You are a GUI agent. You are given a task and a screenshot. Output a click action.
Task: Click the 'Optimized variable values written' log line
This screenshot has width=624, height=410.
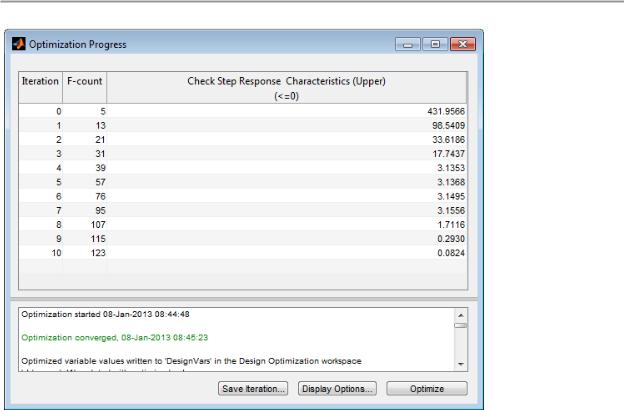click(191, 361)
